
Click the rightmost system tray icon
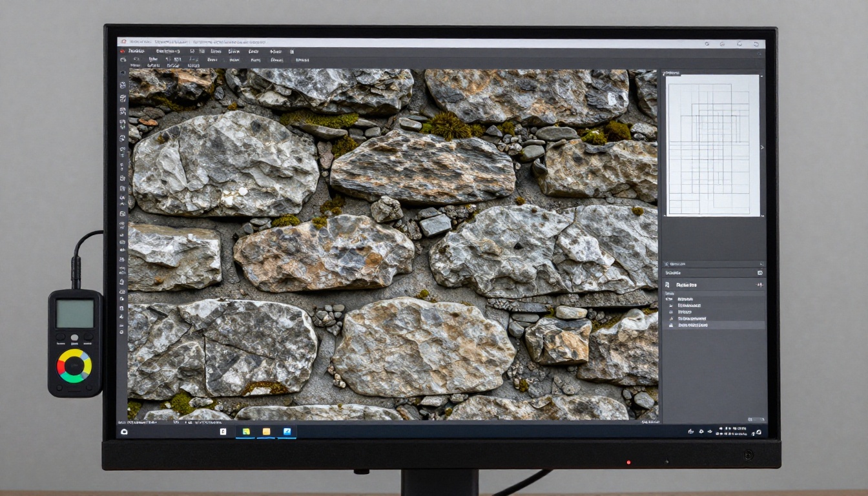click(759, 431)
